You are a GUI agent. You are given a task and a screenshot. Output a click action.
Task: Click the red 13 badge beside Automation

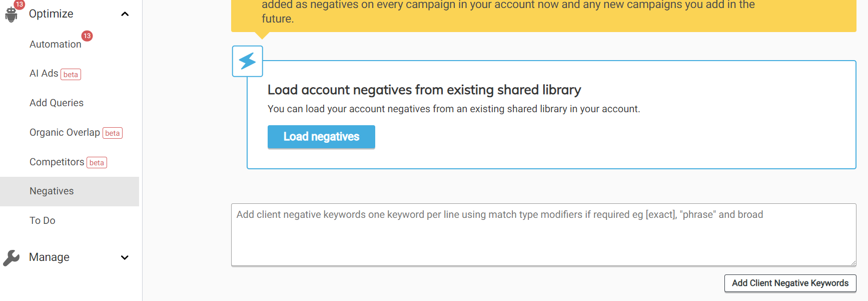(x=87, y=36)
